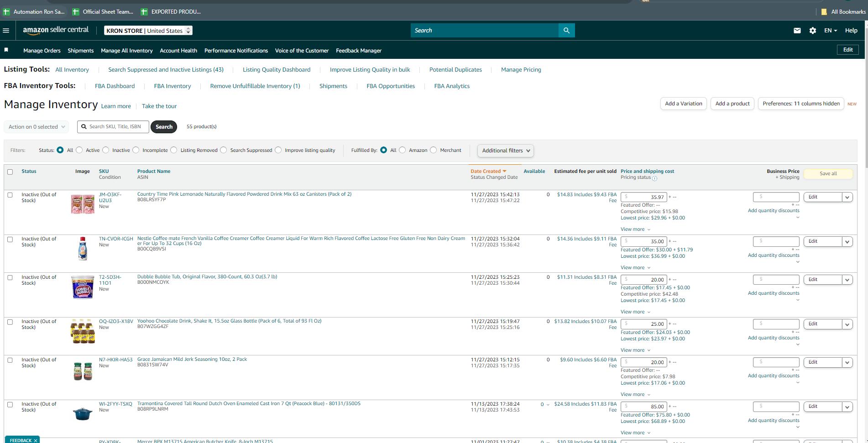The height and width of the screenshot is (443, 868).
Task: Check the Yoohoo Chocolate Drink row checkbox
Action: pyautogui.click(x=10, y=322)
